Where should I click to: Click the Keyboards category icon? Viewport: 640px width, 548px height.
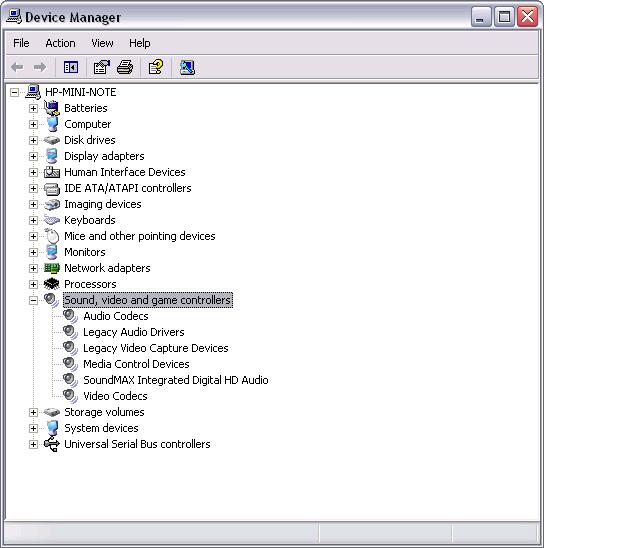pos(52,220)
